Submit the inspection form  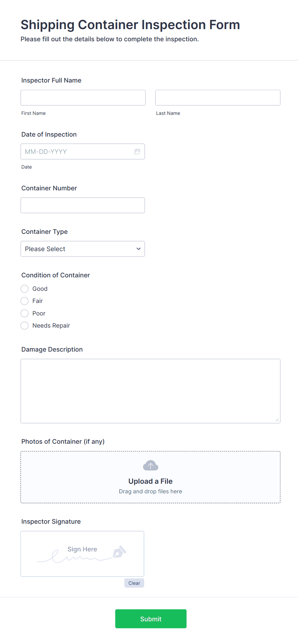151,619
